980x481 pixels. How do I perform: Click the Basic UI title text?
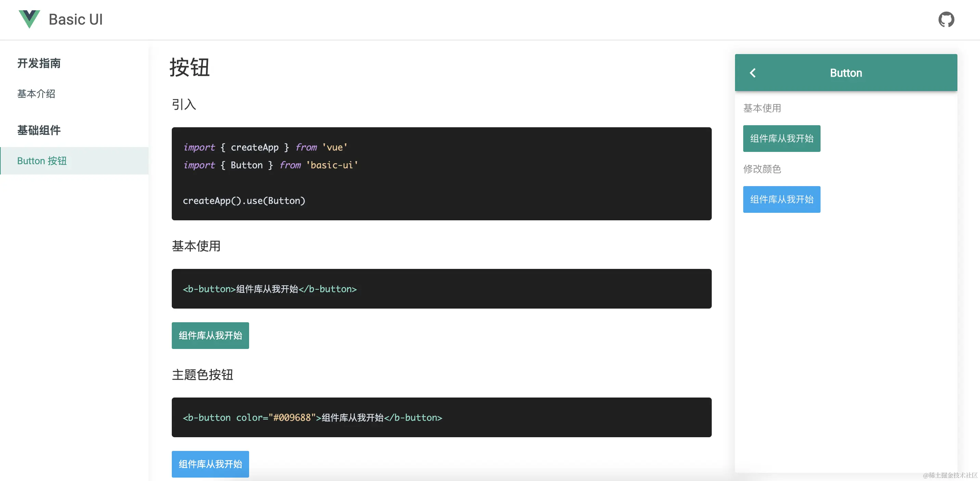click(x=76, y=19)
